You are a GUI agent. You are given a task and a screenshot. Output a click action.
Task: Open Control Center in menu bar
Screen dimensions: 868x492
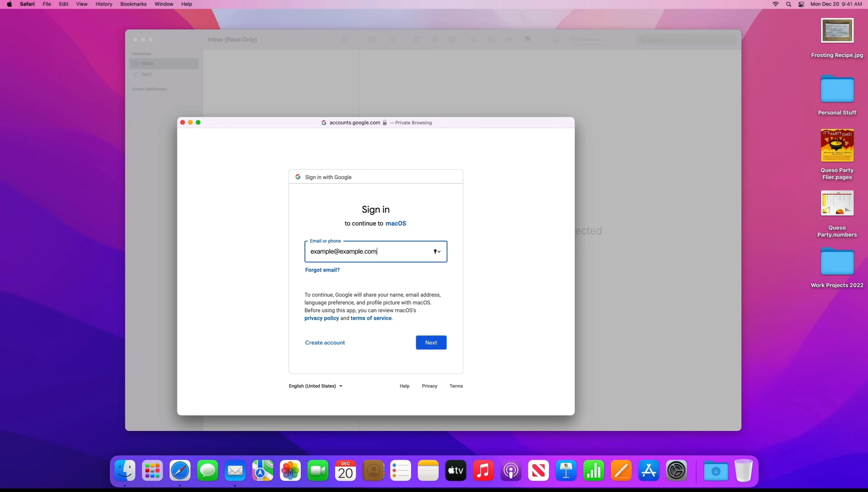tap(801, 4)
